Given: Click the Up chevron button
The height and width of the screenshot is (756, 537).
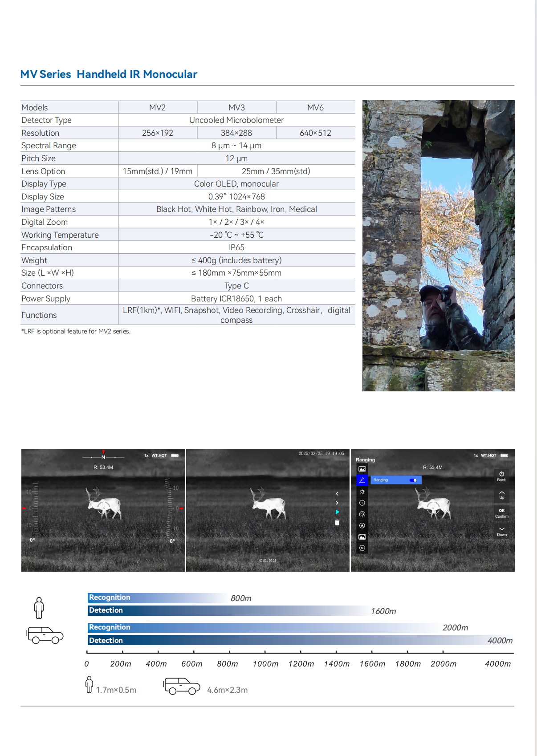Looking at the screenshot, I should 502,494.
